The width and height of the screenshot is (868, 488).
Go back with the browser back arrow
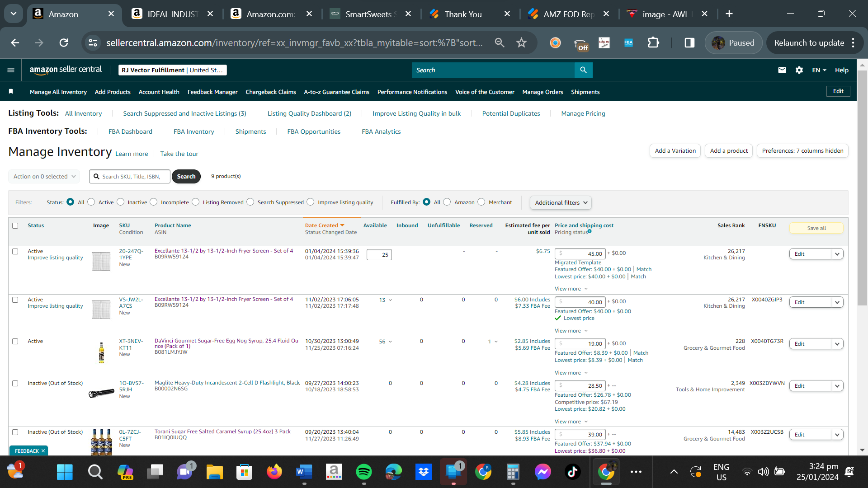pos(15,43)
